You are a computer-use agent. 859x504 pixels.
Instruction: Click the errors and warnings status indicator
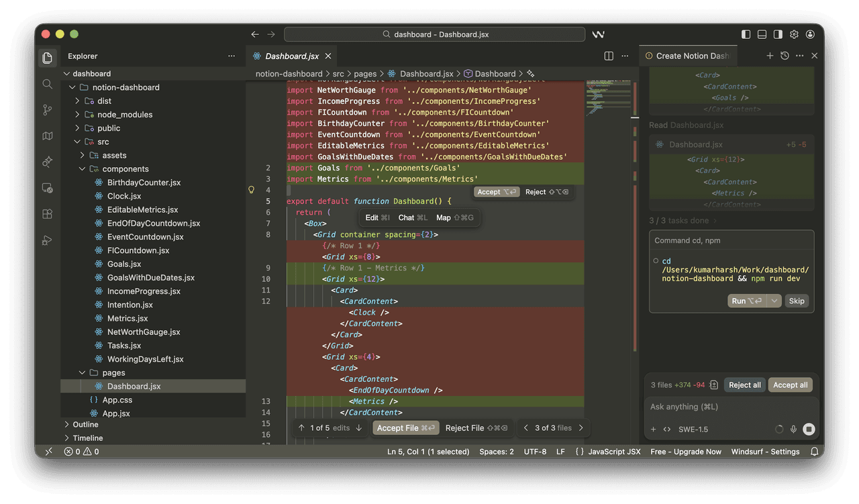[x=81, y=452]
